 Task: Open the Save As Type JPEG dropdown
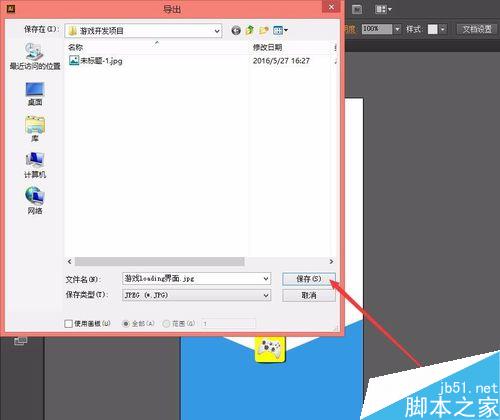[197, 295]
